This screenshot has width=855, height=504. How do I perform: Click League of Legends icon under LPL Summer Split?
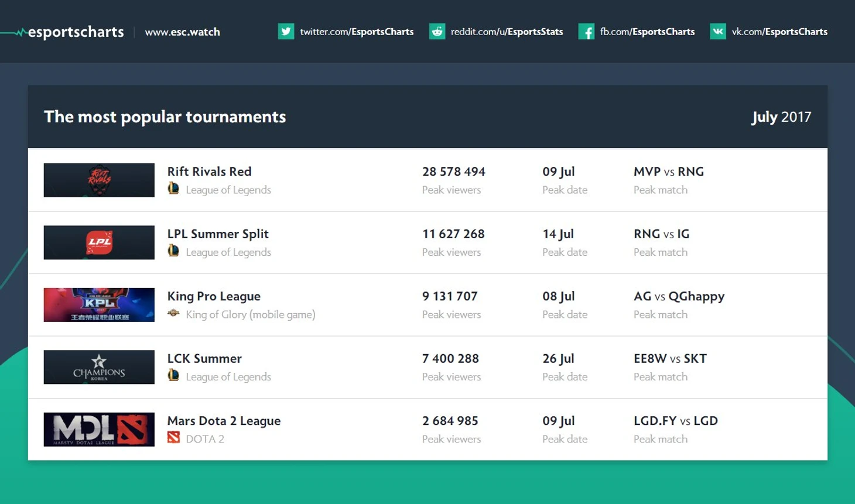click(x=173, y=251)
